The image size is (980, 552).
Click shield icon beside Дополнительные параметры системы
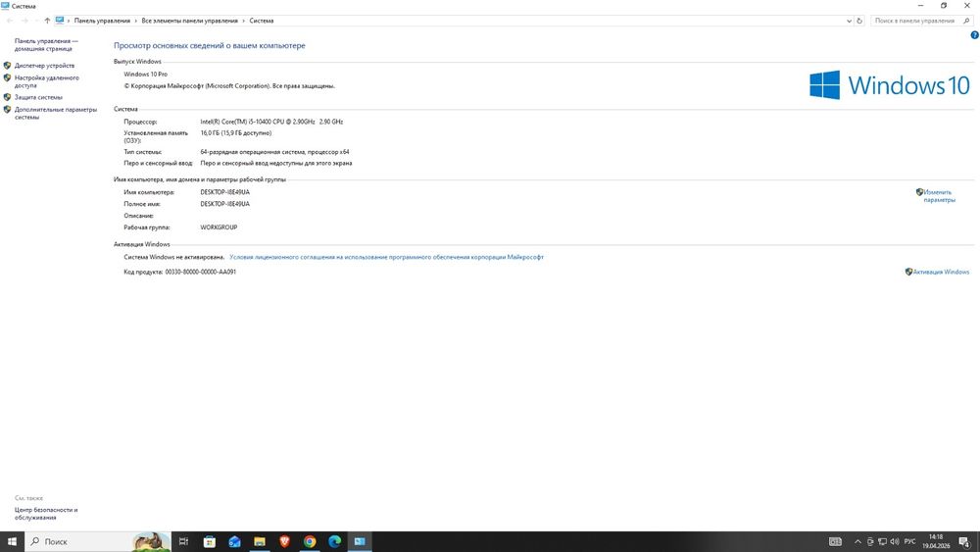[x=8, y=110]
